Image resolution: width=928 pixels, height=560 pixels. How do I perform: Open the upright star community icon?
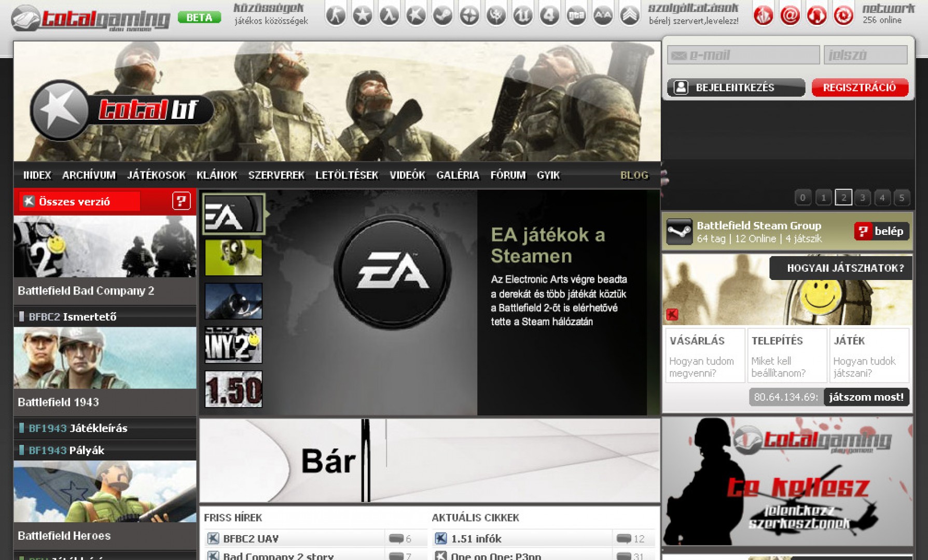point(363,15)
